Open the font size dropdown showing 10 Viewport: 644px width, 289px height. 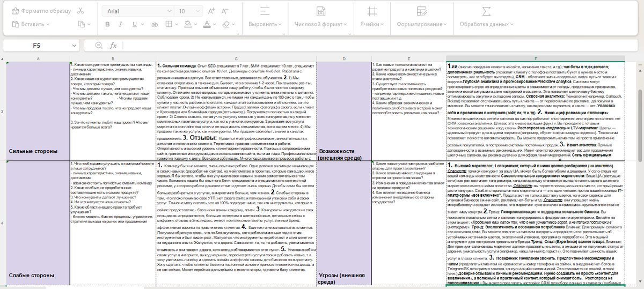tap(188, 11)
